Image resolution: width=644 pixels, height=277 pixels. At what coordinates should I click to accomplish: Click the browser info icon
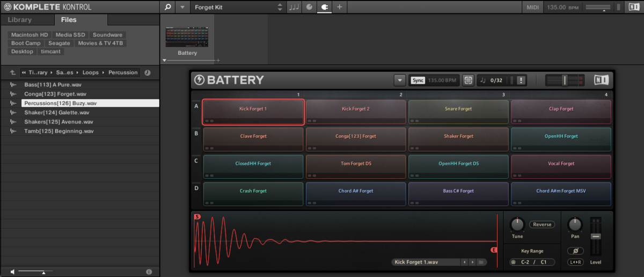click(149, 272)
